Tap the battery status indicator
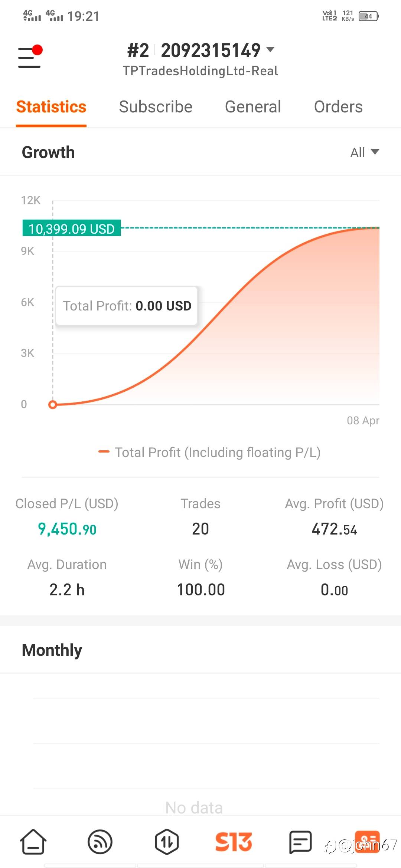The height and width of the screenshot is (868, 401). pos(368,16)
